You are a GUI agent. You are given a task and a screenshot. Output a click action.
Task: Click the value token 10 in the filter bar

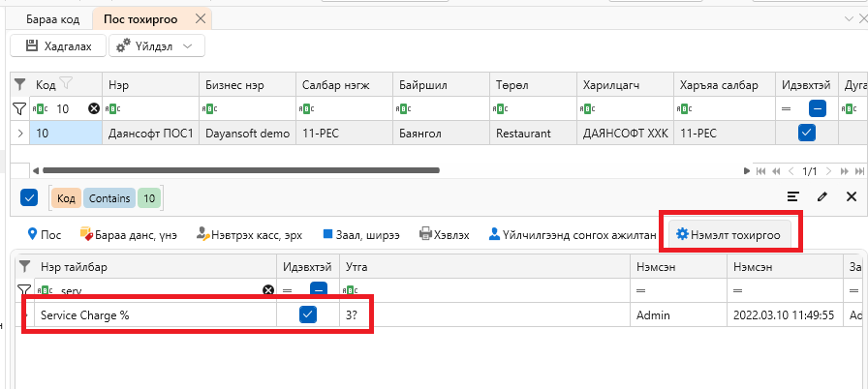coord(148,198)
